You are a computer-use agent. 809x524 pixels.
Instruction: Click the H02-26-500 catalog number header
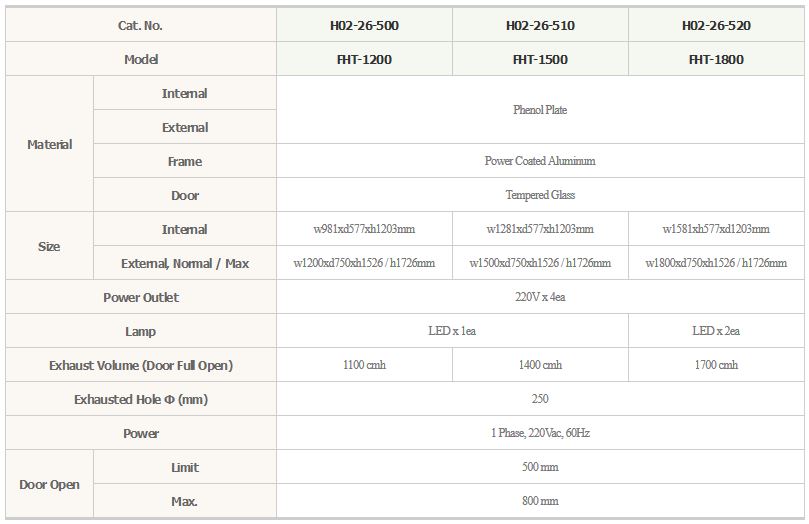[364, 25]
